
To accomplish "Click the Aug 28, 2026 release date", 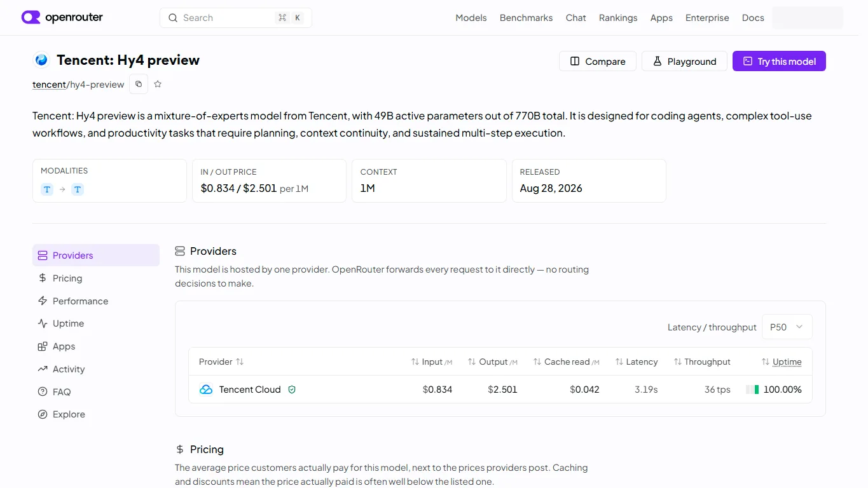I will point(551,188).
